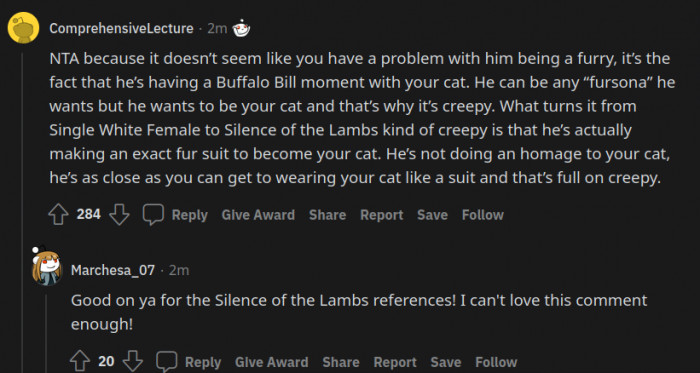This screenshot has height=373, width=700.
Task: Upvote Marchesa_07's reply
Action: click(x=80, y=362)
